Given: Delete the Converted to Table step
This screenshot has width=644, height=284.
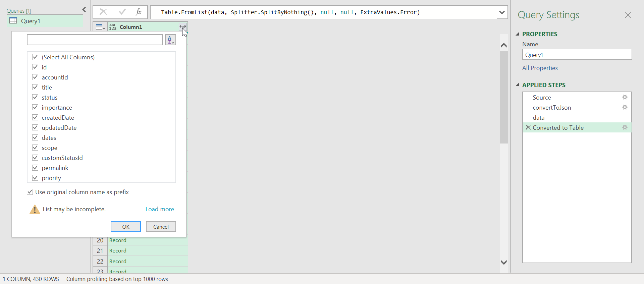Looking at the screenshot, I should click(x=528, y=127).
